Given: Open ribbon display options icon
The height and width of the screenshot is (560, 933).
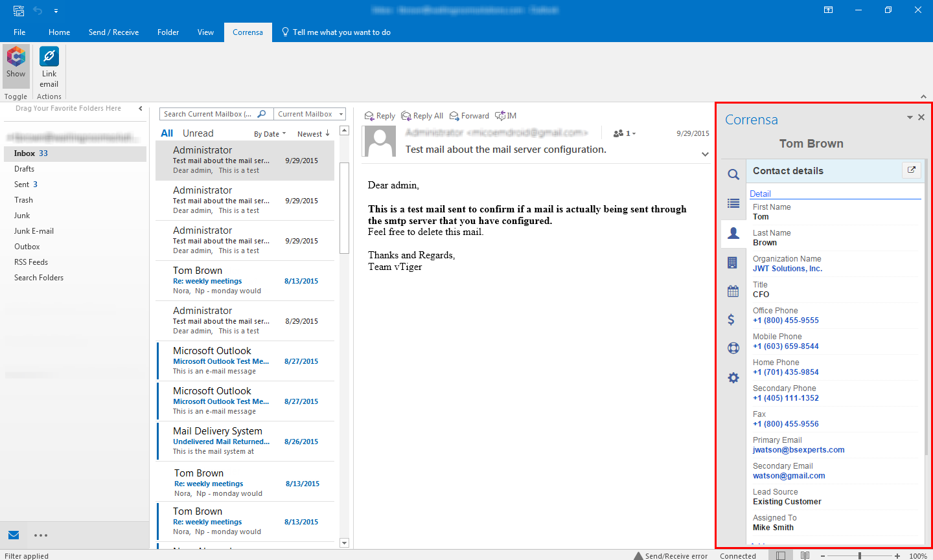Looking at the screenshot, I should tap(828, 10).
